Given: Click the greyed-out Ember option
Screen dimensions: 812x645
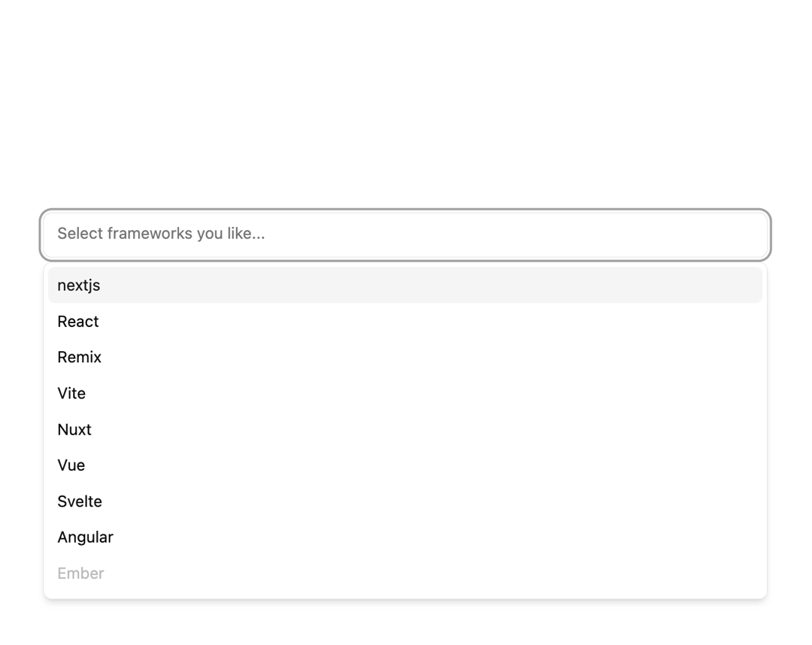Looking at the screenshot, I should point(405,574).
